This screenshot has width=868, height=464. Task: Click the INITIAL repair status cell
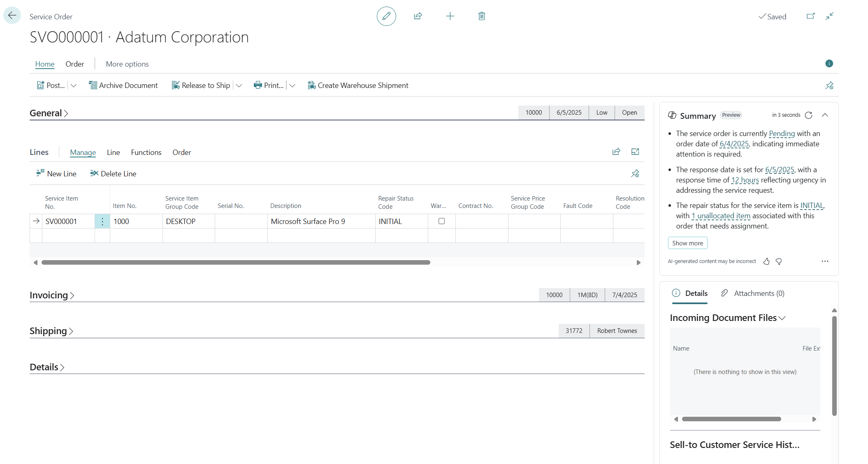pos(402,222)
